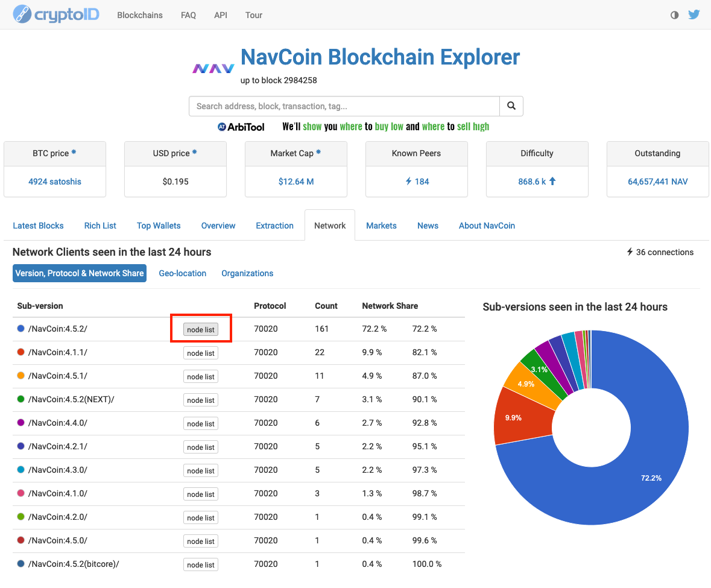Viewport: 711px width, 588px height.
Task: Click into the blockchain search field
Action: pyautogui.click(x=344, y=106)
